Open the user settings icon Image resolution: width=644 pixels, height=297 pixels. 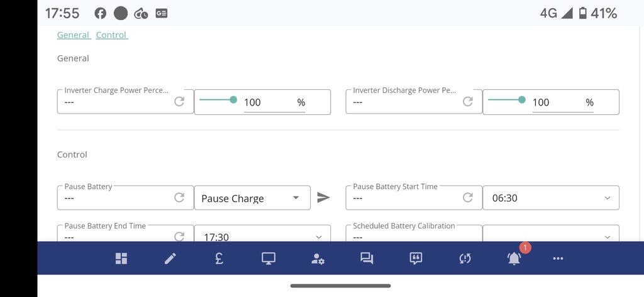tap(318, 259)
